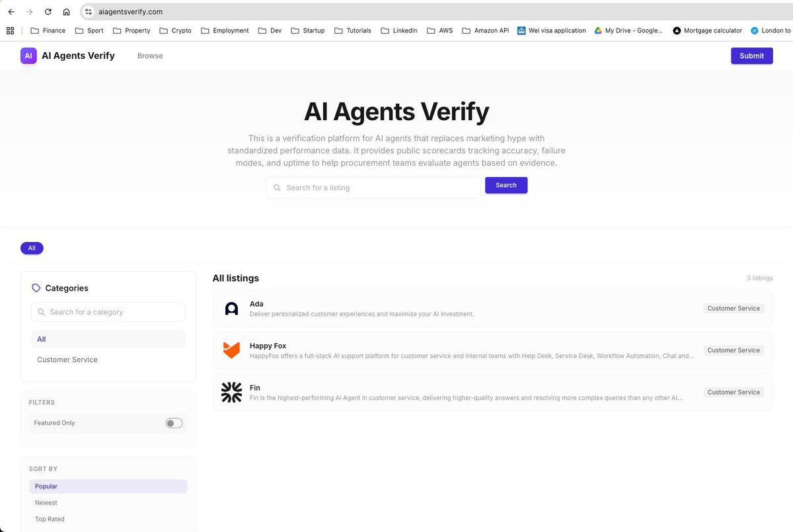Open the Tutorials bookmark folder

click(353, 30)
